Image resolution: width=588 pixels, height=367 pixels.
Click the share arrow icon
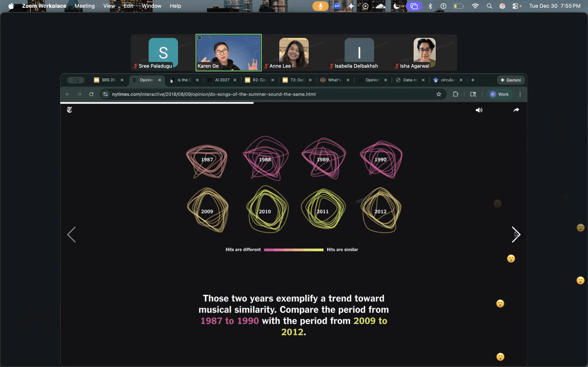click(516, 110)
